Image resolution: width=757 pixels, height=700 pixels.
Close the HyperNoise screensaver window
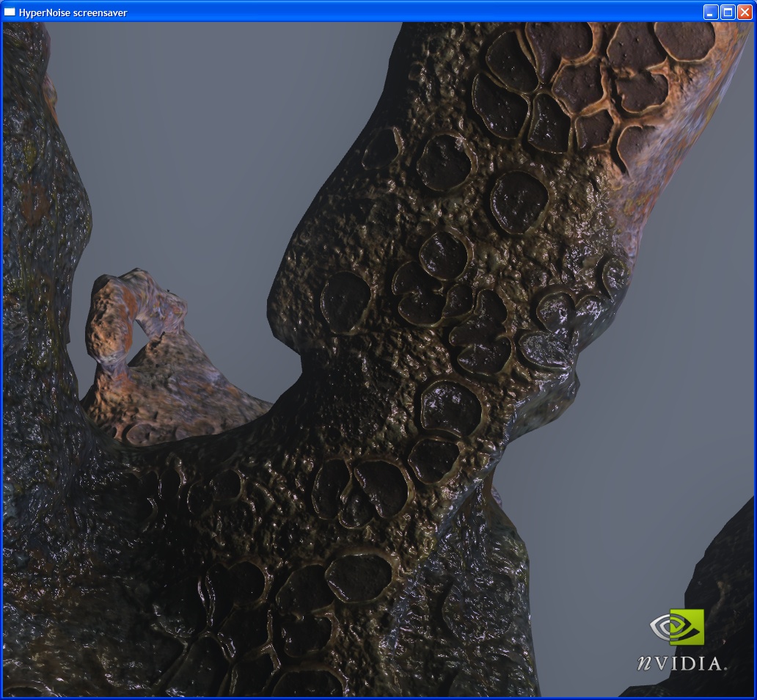[x=744, y=12]
